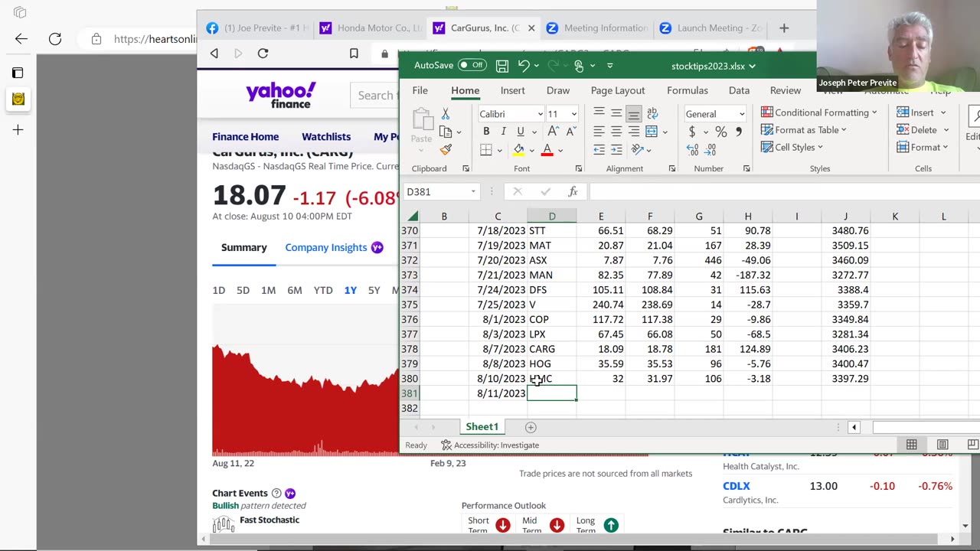Open Format as Table gallery

point(804,130)
